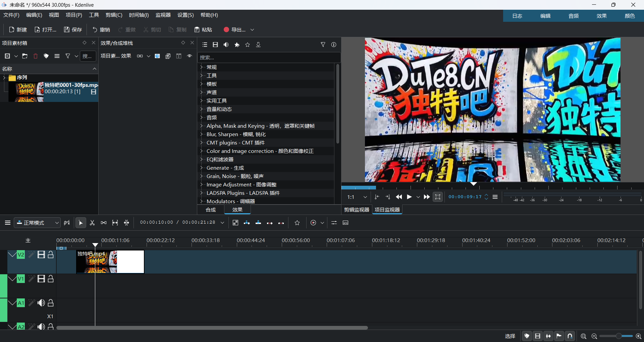Viewport: 644px width, 342px height.
Task: Adjust the timeline zoom slider
Action: (x=616, y=336)
